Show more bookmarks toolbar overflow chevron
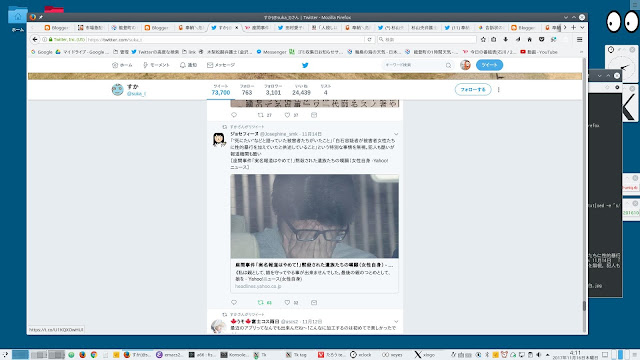This screenshot has height=360, width=640. (581, 52)
